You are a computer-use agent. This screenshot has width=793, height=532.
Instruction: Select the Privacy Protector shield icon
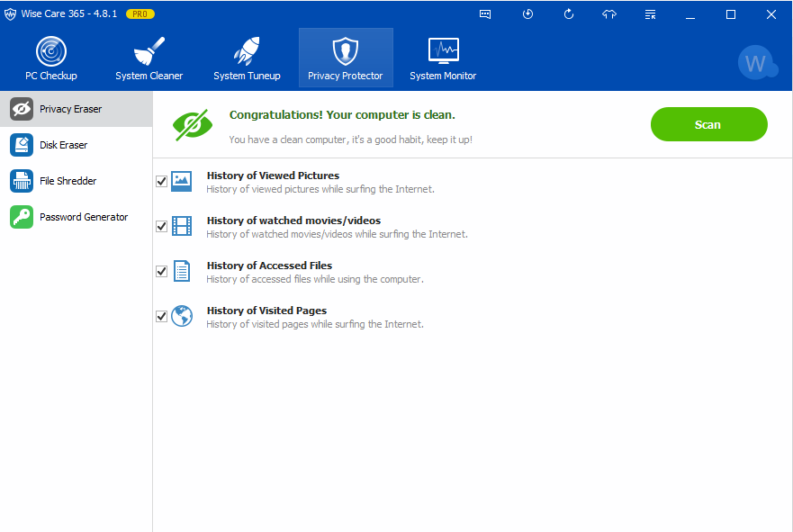point(346,51)
